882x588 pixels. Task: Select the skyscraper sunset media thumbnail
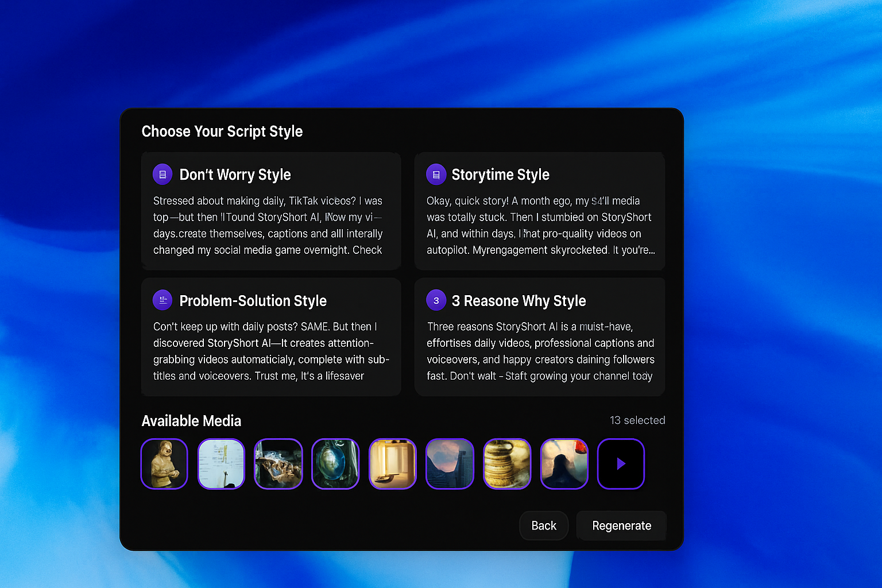click(x=450, y=464)
